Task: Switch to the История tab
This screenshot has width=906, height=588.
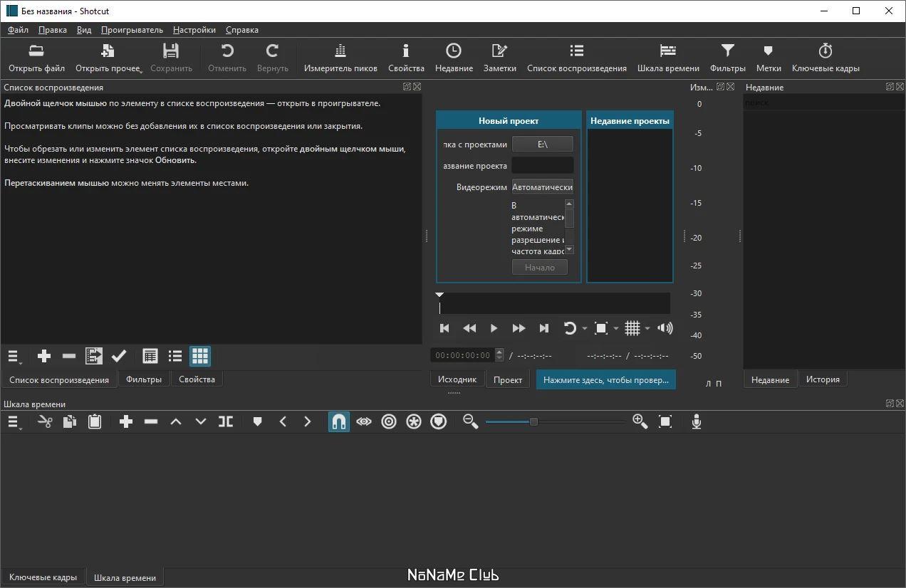Action: point(823,379)
